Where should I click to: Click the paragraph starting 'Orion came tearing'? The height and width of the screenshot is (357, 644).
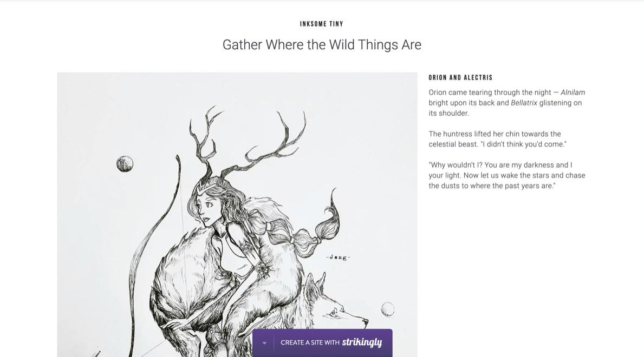click(x=506, y=103)
